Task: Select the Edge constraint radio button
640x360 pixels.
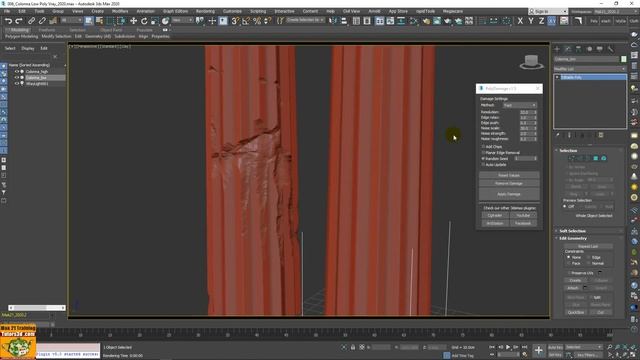Action: tap(589, 258)
